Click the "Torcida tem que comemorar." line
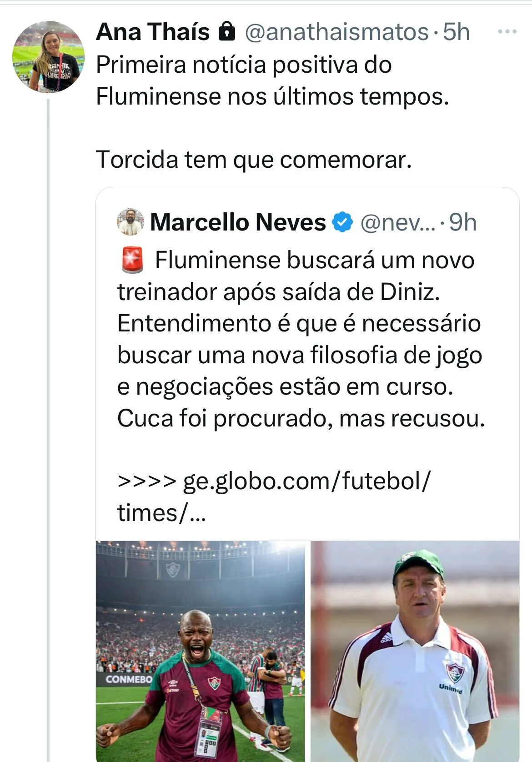The width and height of the screenshot is (532, 762). (254, 160)
